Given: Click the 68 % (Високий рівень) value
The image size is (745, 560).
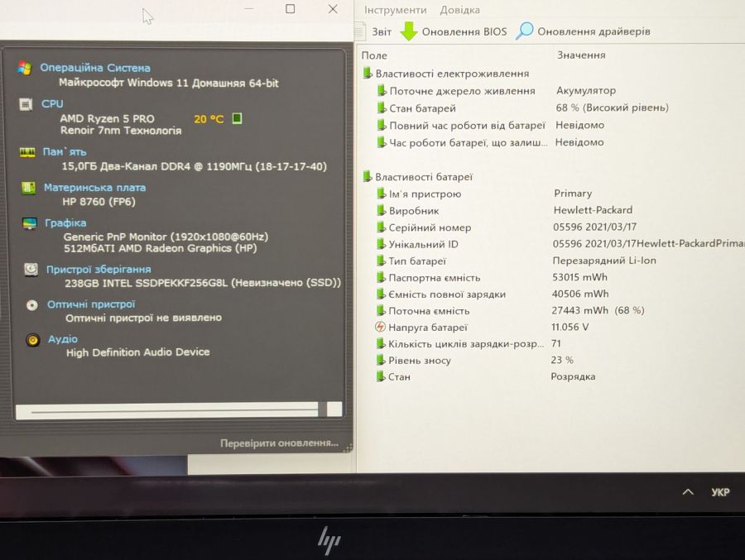Looking at the screenshot, I should 612,108.
